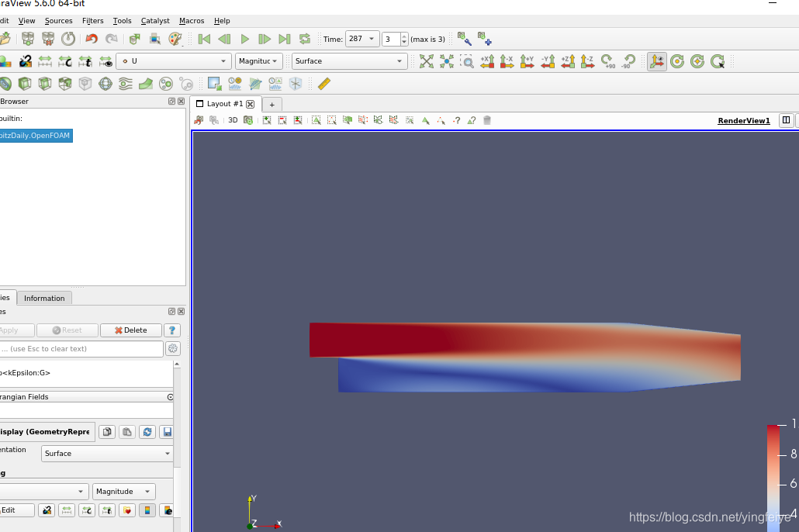799x532 pixels.
Task: Open the representation dropdown showing Surface
Action: [349, 60]
